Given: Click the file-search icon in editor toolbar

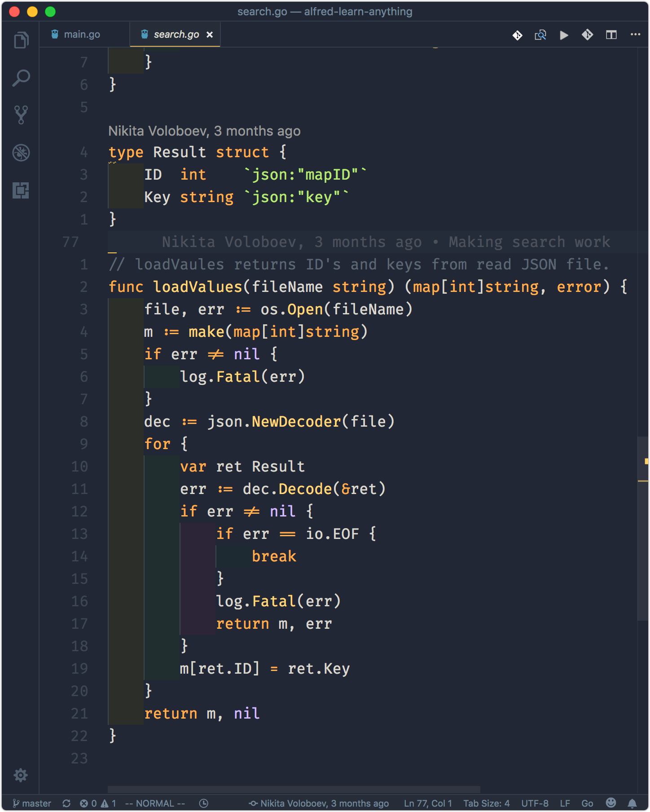Looking at the screenshot, I should [540, 35].
